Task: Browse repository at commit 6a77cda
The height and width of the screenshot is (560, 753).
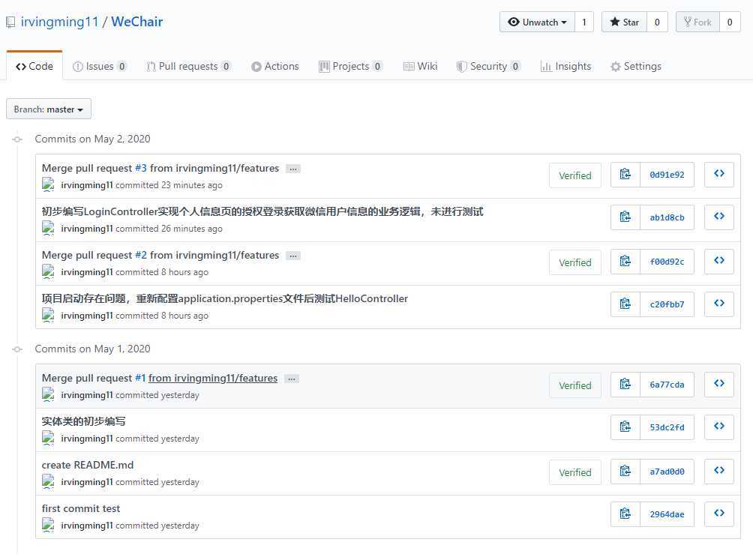Action: pyautogui.click(x=719, y=385)
